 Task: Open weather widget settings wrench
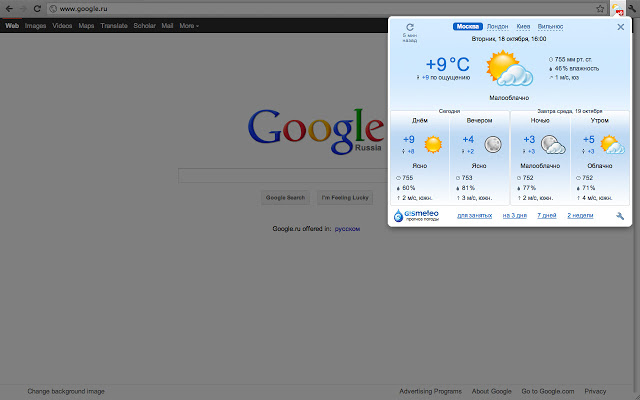(x=620, y=216)
